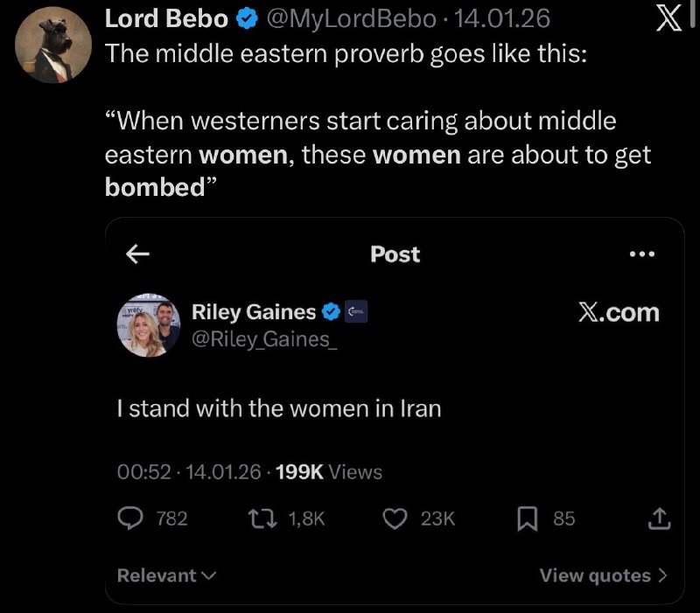This screenshot has width=700, height=613.
Task: Click the X logo in the top right corner
Action: (670, 19)
